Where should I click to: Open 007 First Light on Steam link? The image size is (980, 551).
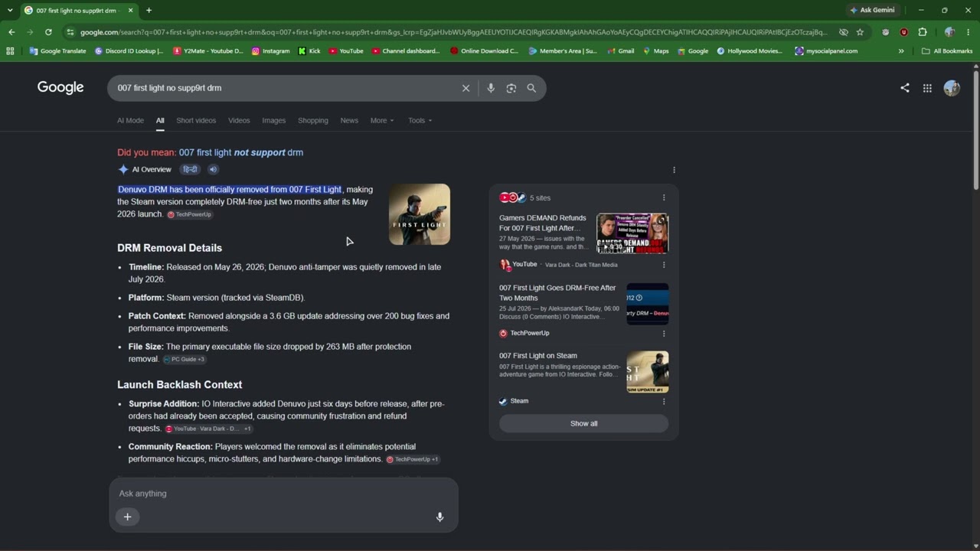pos(538,356)
